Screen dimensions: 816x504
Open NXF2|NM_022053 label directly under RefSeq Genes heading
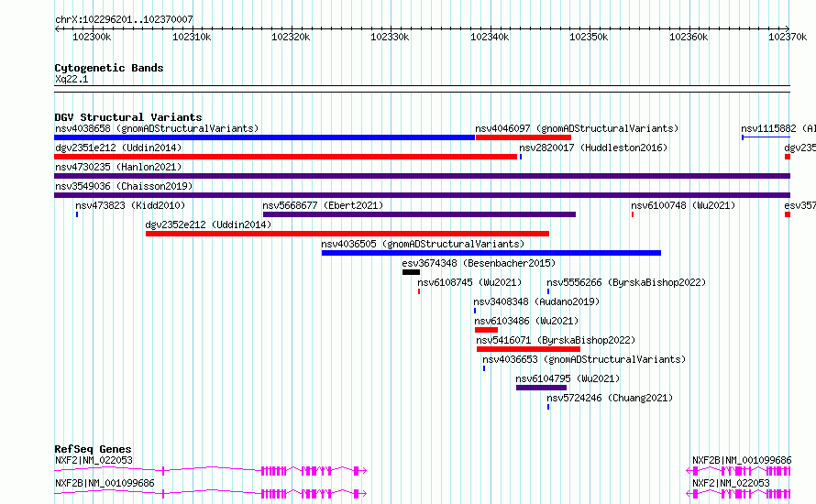pyautogui.click(x=94, y=460)
